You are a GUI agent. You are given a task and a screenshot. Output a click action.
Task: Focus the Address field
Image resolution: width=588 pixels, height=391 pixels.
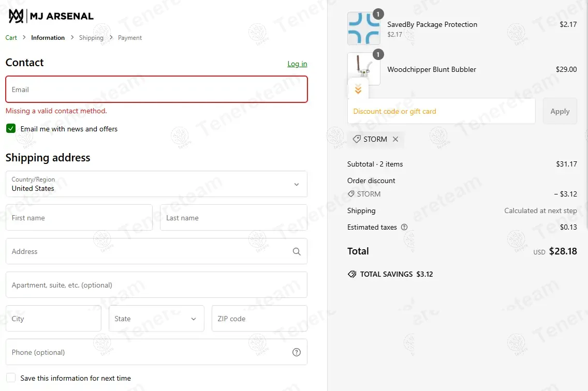(x=156, y=251)
